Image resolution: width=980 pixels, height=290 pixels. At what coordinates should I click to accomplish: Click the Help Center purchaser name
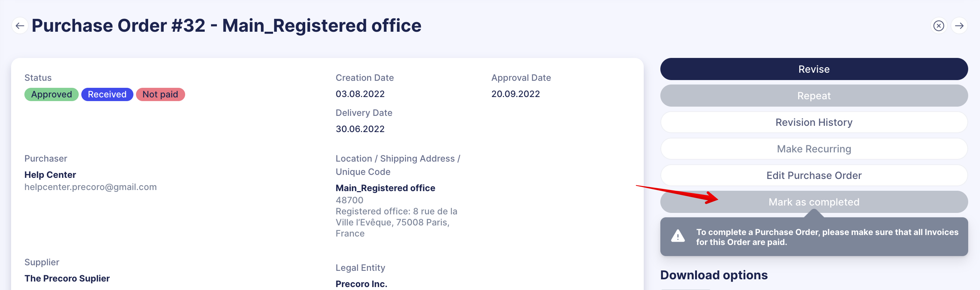click(x=50, y=175)
